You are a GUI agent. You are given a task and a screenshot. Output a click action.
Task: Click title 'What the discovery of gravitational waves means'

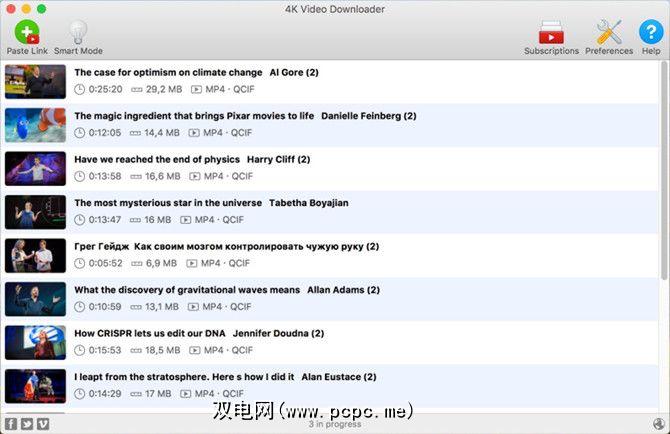tap(187, 290)
